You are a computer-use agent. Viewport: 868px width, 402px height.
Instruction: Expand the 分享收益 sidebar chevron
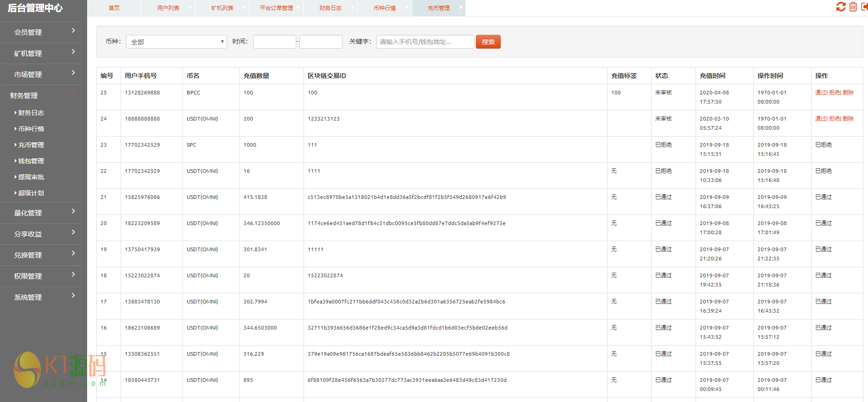(73, 232)
